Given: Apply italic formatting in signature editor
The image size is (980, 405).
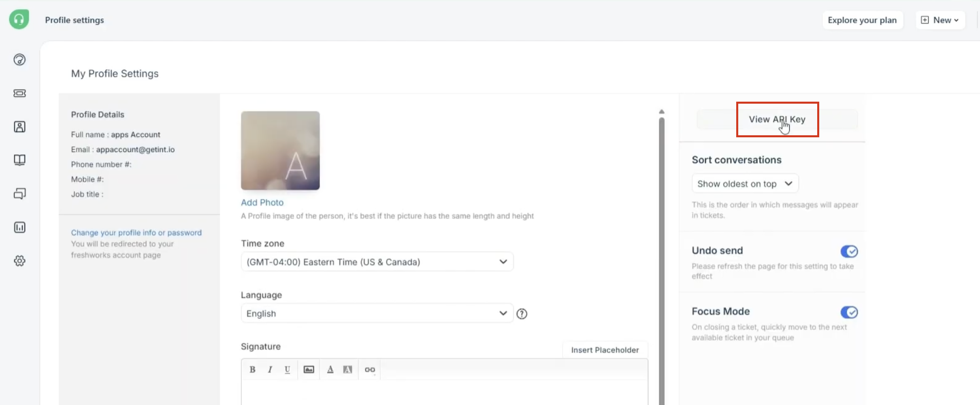Looking at the screenshot, I should click(x=270, y=369).
